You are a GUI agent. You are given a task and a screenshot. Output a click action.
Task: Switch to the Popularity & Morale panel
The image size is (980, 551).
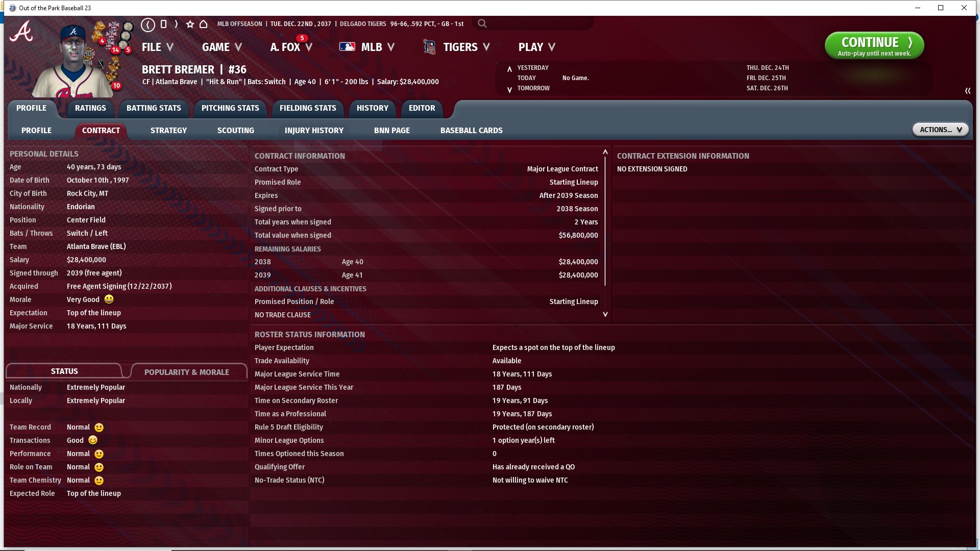[186, 372]
